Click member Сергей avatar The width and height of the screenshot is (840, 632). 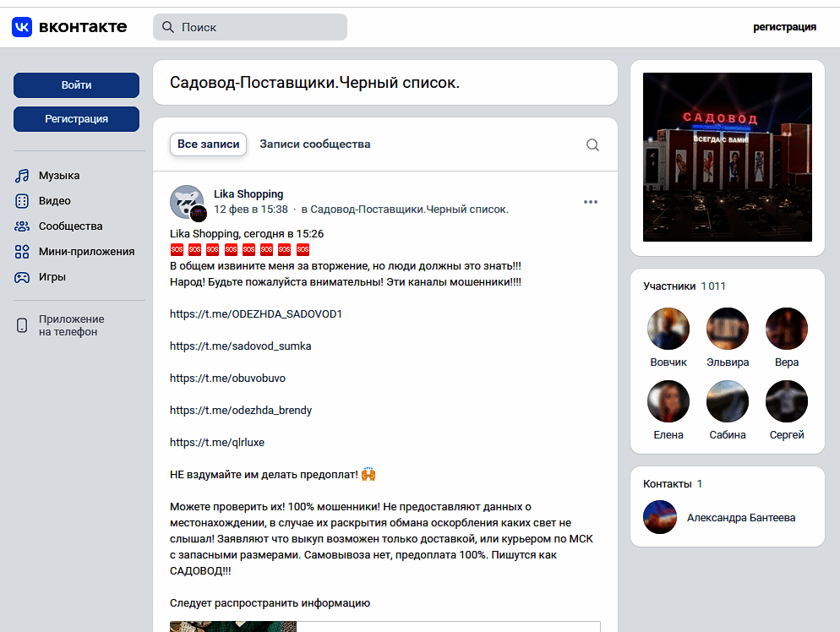787,401
